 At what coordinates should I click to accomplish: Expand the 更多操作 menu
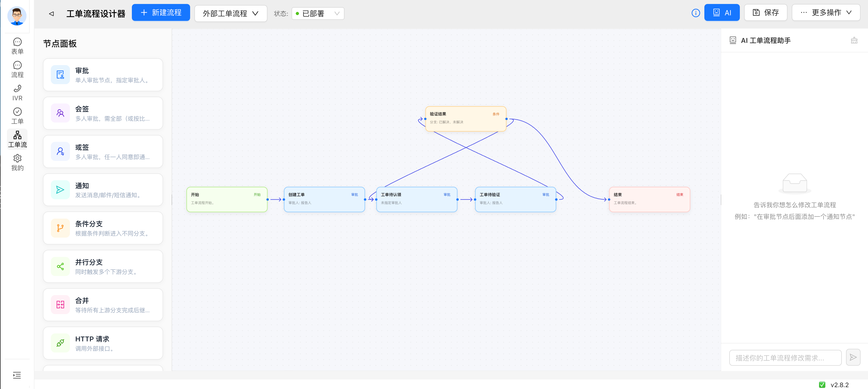click(x=826, y=13)
